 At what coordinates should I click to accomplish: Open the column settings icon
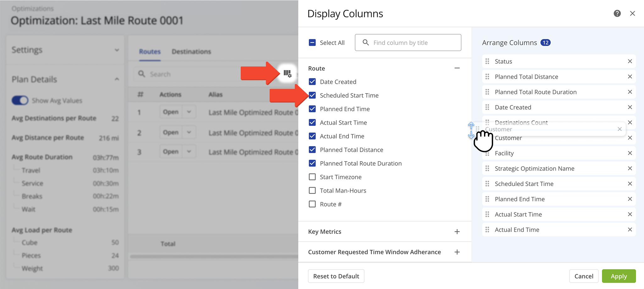pyautogui.click(x=287, y=74)
